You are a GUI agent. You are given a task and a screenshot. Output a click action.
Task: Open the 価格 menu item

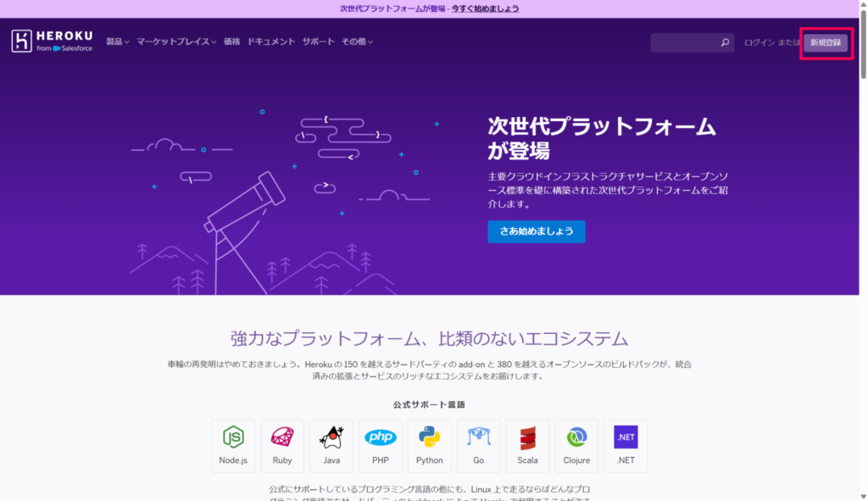232,42
